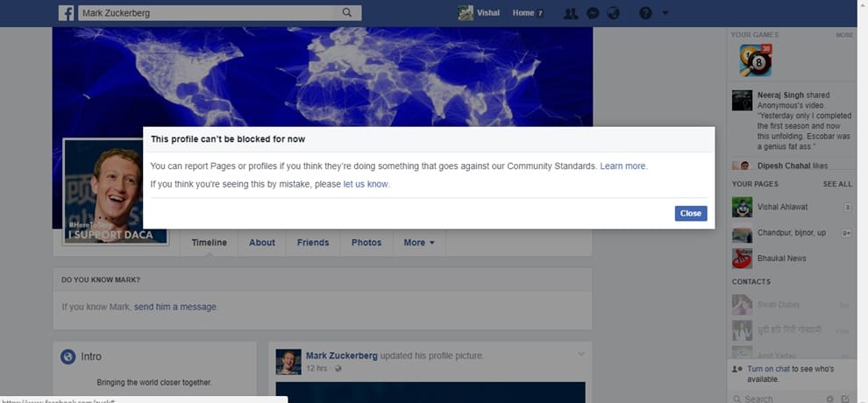Click the new message compose icon
This screenshot has height=403, width=868.
[x=844, y=398]
